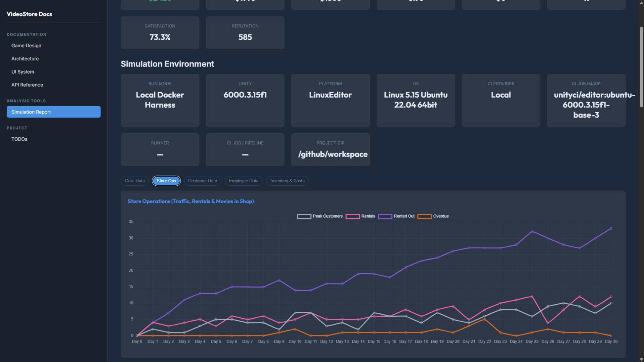
Task: Switch to the Customer Data tab
Action: point(203,181)
